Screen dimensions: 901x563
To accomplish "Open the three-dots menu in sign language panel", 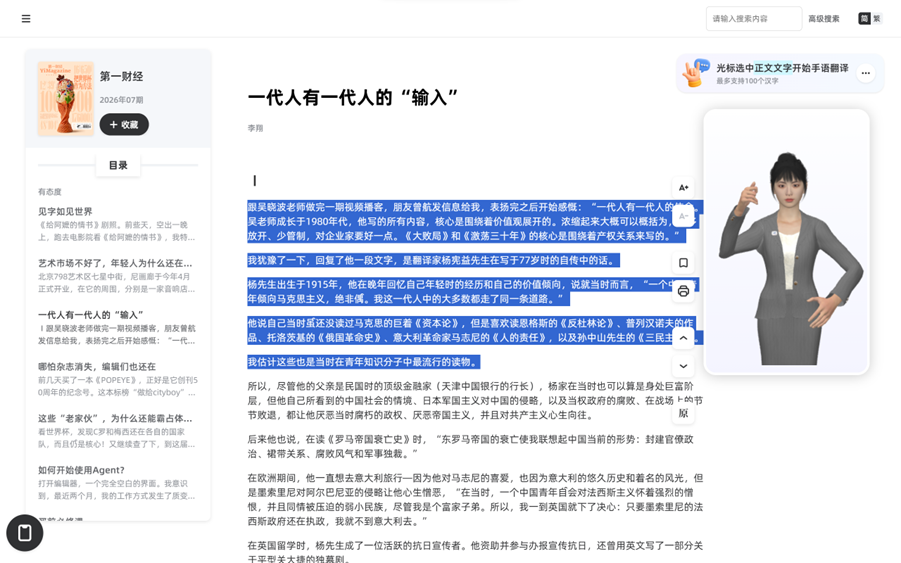I will [865, 73].
